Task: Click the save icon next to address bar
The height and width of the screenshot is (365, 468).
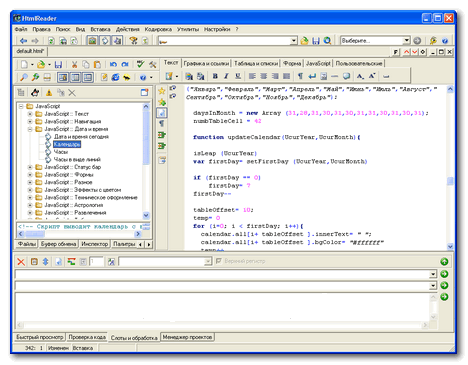Action: (x=316, y=41)
